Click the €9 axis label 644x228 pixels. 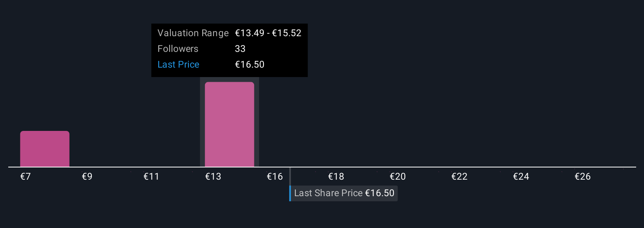click(x=87, y=177)
